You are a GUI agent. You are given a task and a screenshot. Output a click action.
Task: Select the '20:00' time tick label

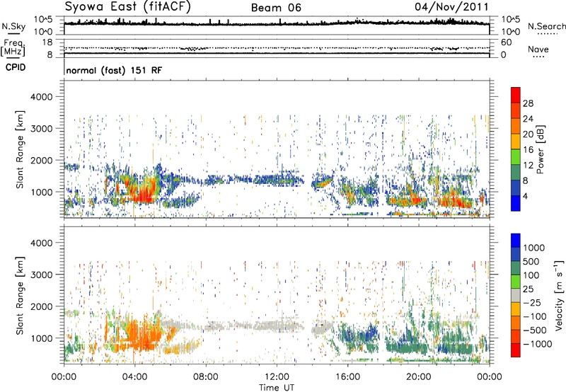pos(419,377)
